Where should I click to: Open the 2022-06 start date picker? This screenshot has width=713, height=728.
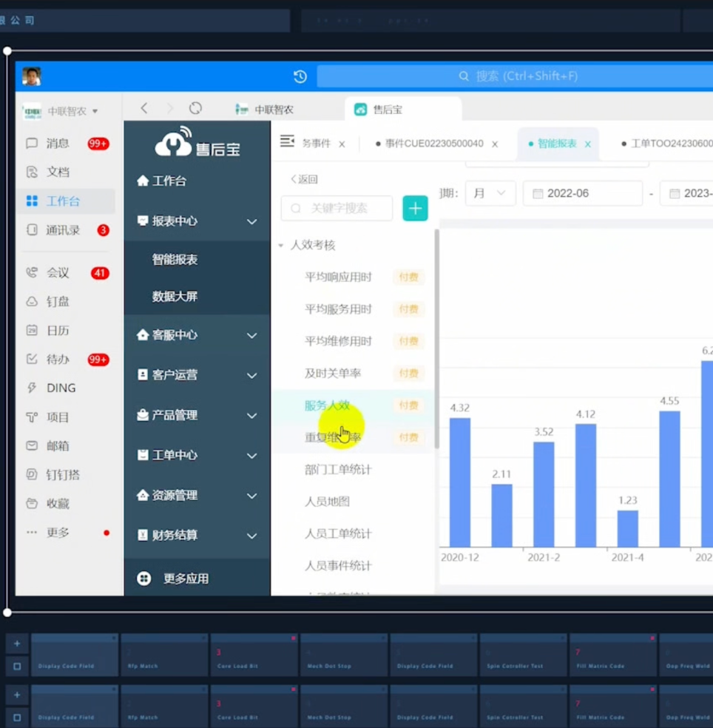(x=583, y=193)
